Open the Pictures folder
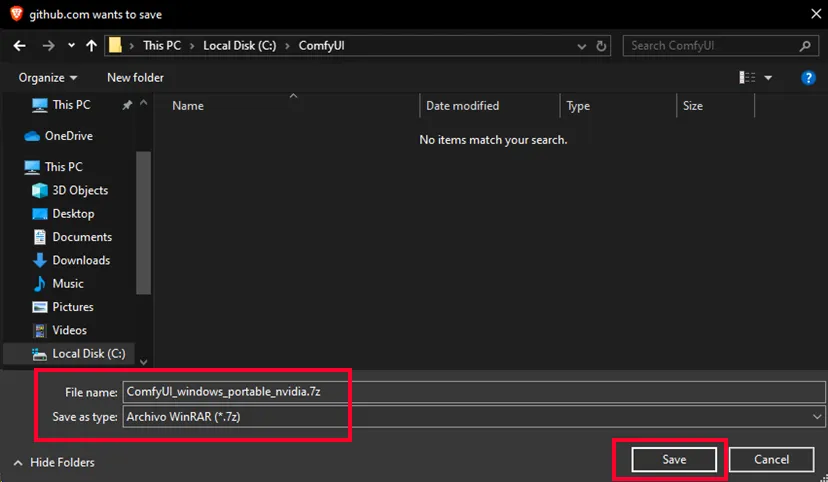 click(x=72, y=307)
